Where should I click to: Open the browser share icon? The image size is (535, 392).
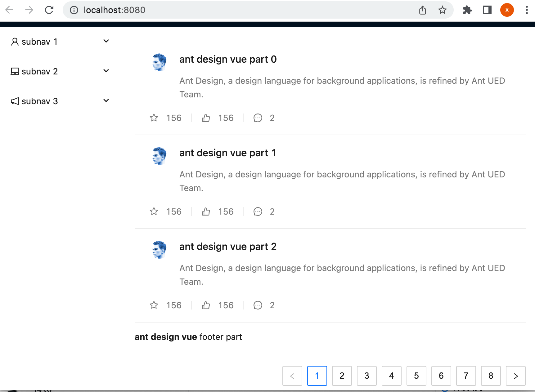point(423,10)
